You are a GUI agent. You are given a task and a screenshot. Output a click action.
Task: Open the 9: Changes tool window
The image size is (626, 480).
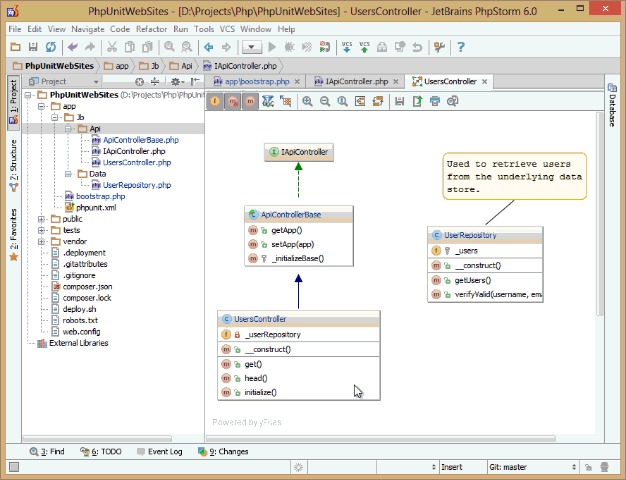point(223,452)
